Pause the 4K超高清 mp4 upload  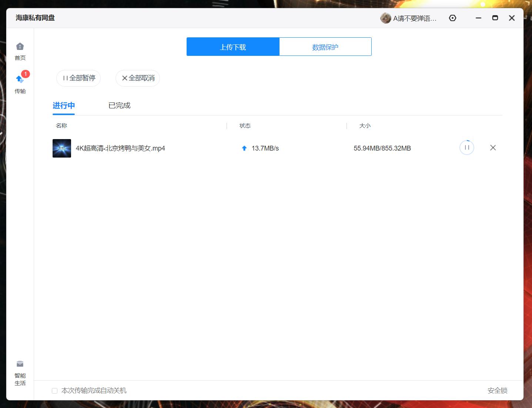point(466,148)
